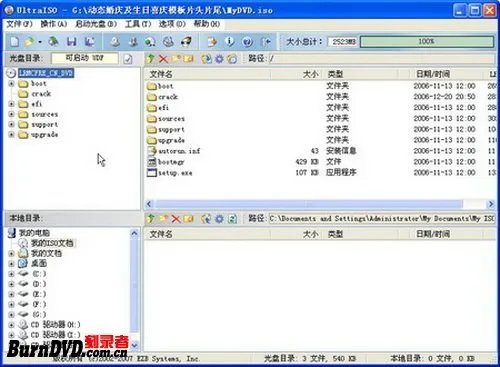
Task: Click the Mount to virtual drive icon
Action: [168, 42]
